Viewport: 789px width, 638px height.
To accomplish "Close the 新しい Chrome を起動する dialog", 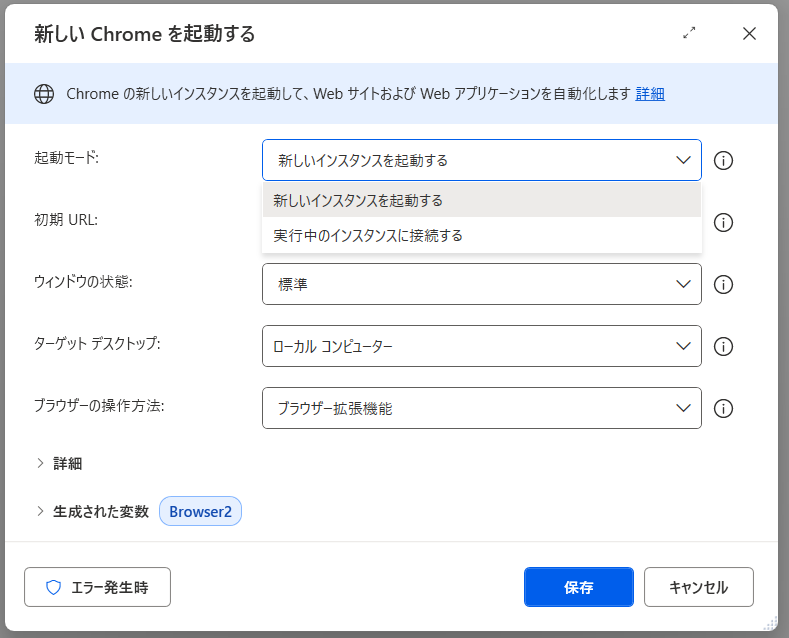I will [x=749, y=33].
